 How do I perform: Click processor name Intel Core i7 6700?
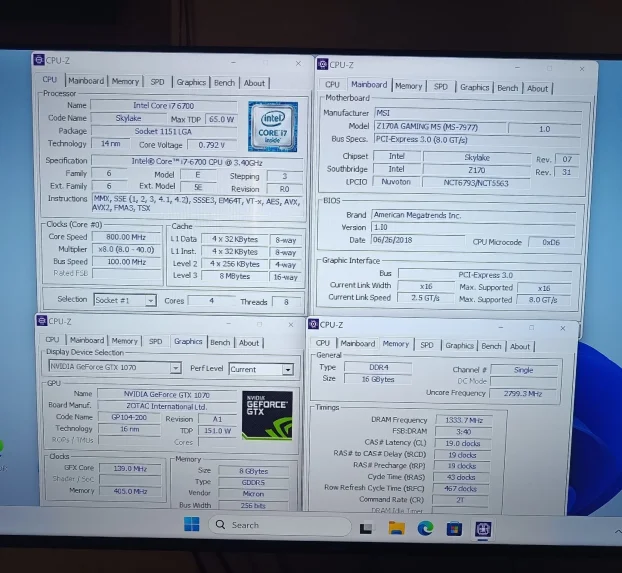(164, 106)
